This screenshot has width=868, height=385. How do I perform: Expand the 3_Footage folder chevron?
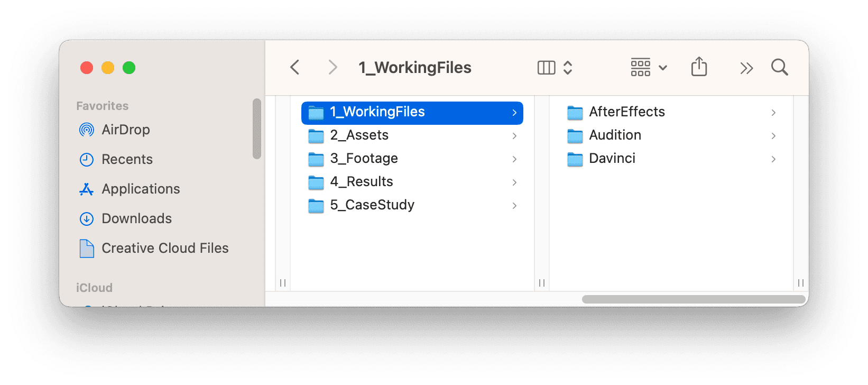tap(514, 159)
